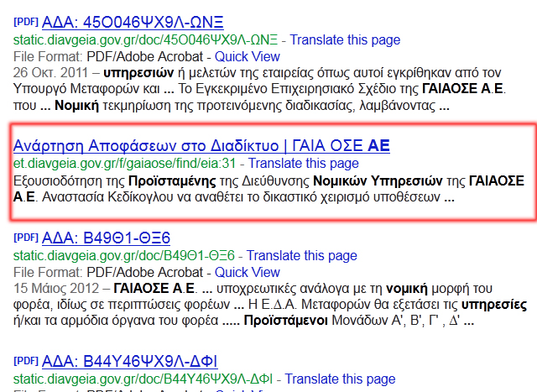Click the green URL static.diavgeia.gov.gr/doc/Β44Υ46ΨΧ9Λ-ΔΦΙ
This screenshot has width=537, height=392.
tap(143, 379)
